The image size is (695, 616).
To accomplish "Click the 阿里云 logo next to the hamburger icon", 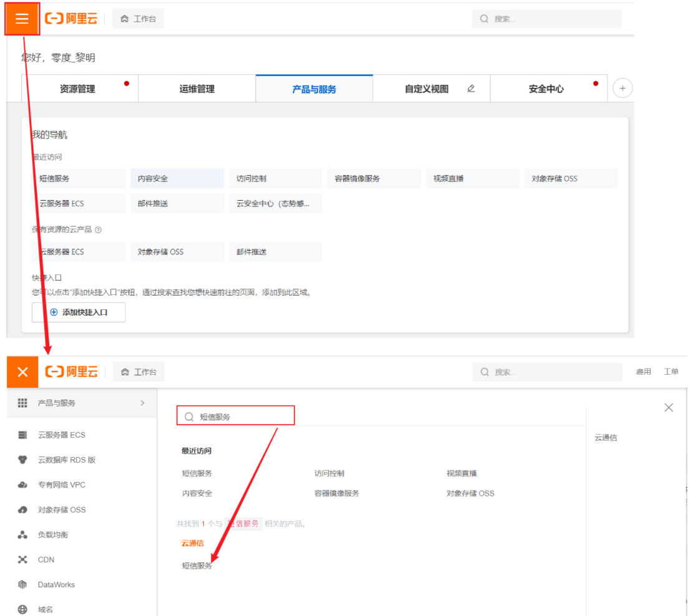I will [x=71, y=19].
